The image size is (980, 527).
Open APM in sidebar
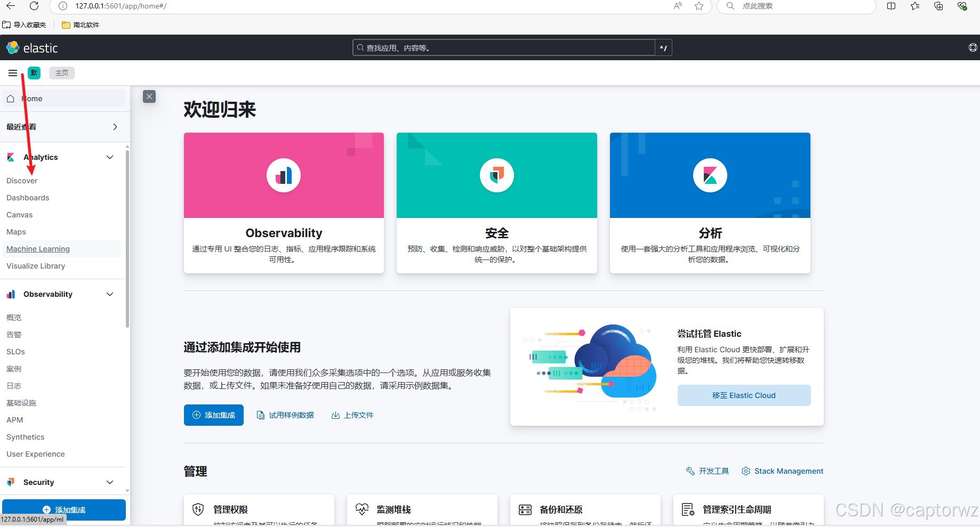pyautogui.click(x=14, y=420)
